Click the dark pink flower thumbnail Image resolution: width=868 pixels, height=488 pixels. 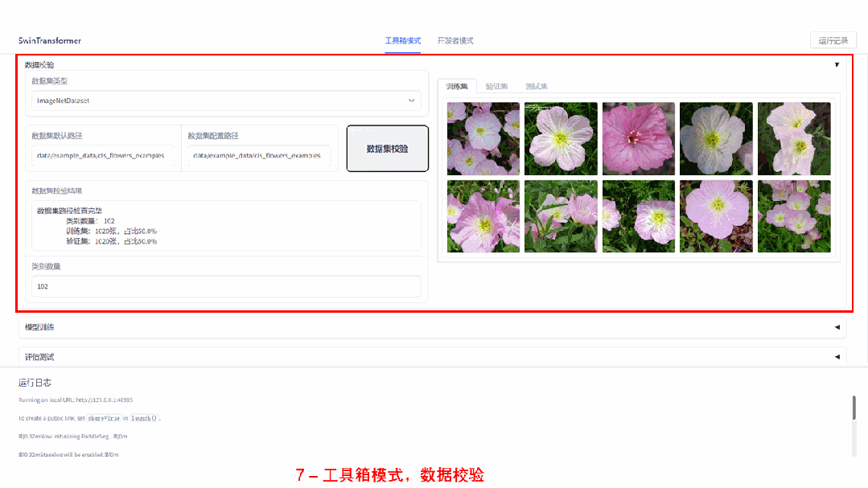[638, 138]
